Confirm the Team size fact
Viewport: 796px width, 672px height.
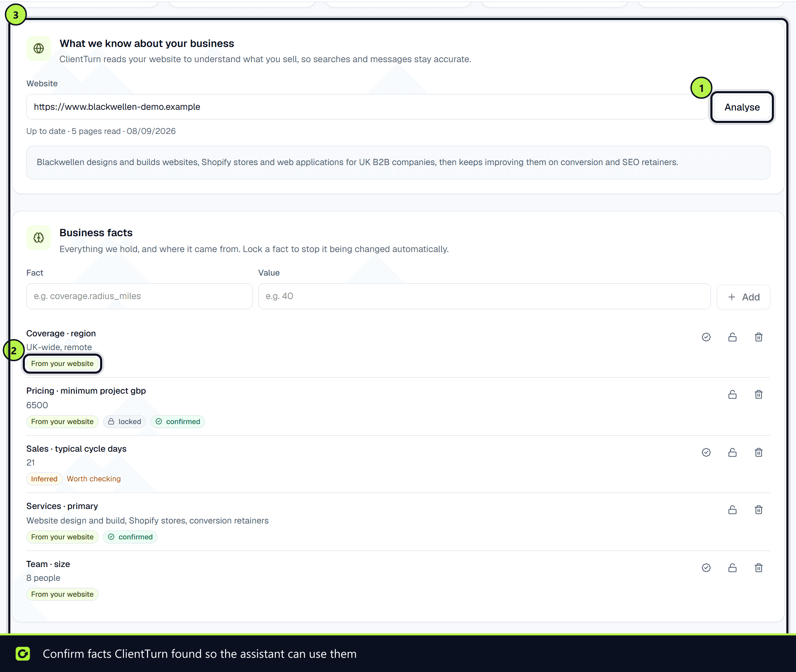706,568
